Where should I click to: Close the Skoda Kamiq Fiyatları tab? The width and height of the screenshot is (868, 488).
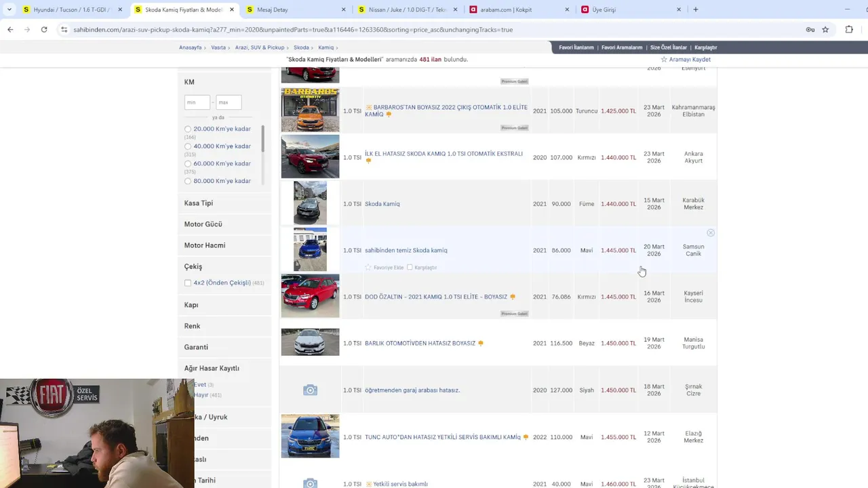(x=231, y=9)
